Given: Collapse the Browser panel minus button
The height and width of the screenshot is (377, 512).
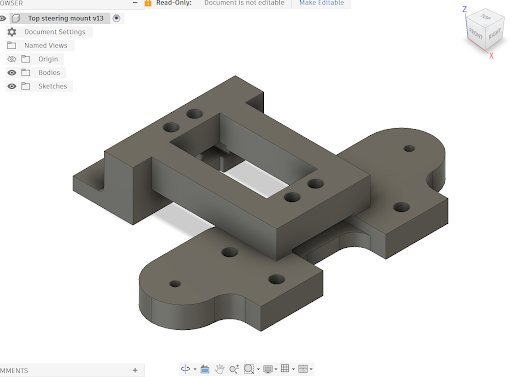Looking at the screenshot, I should 135,3.
